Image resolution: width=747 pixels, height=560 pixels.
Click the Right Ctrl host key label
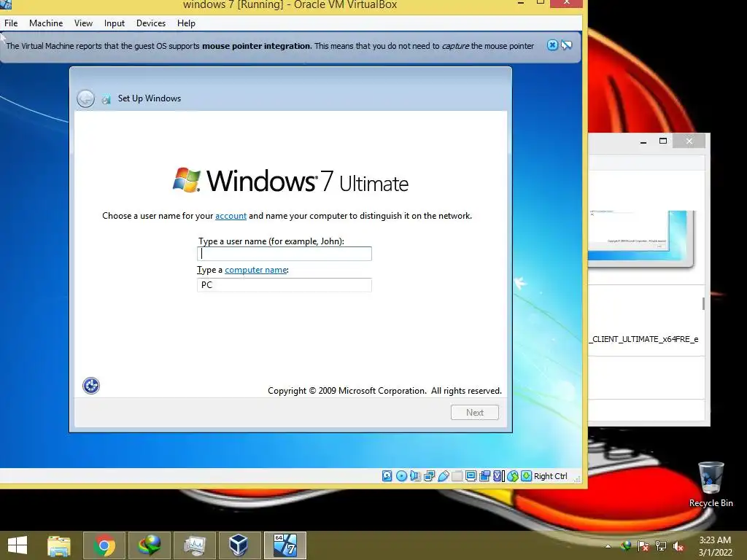[x=550, y=476]
